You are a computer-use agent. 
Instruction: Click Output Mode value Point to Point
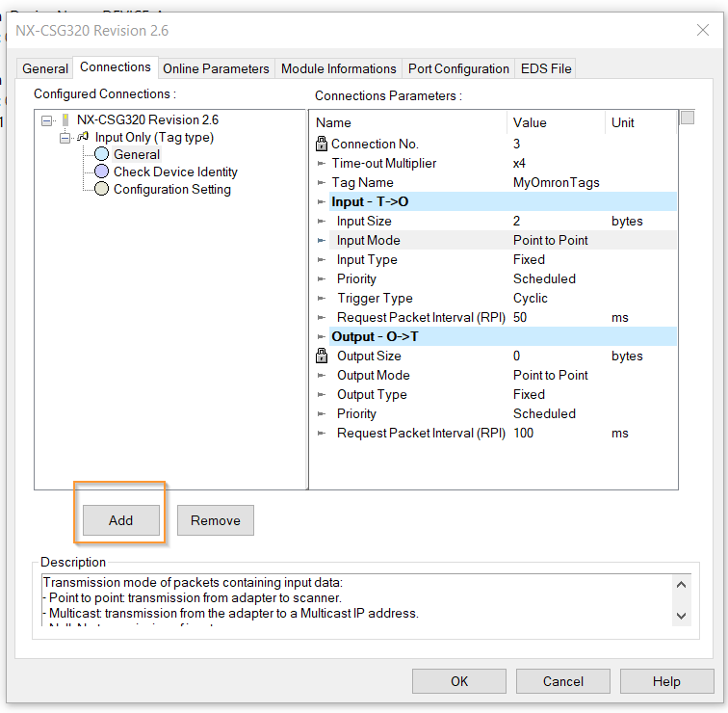[550, 376]
